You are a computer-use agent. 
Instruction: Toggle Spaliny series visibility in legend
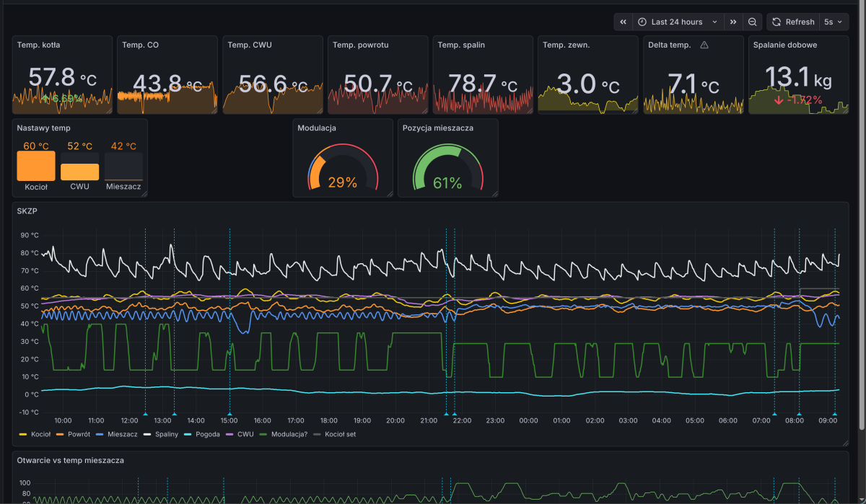tap(167, 434)
